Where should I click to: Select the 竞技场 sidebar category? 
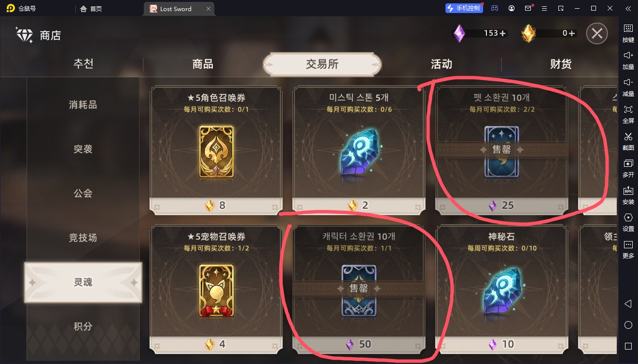(x=83, y=237)
